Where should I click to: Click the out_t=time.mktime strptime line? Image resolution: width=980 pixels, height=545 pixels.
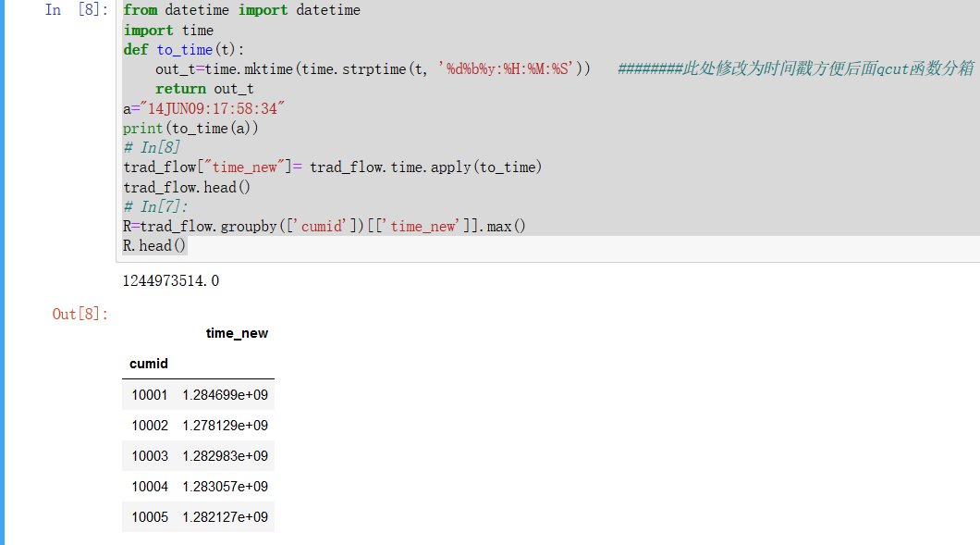373,68
